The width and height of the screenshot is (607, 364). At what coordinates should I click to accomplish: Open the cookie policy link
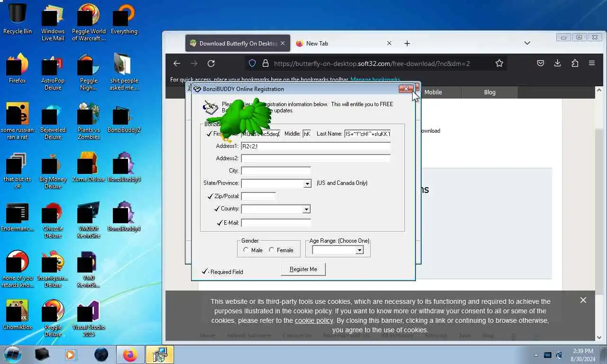point(314,320)
